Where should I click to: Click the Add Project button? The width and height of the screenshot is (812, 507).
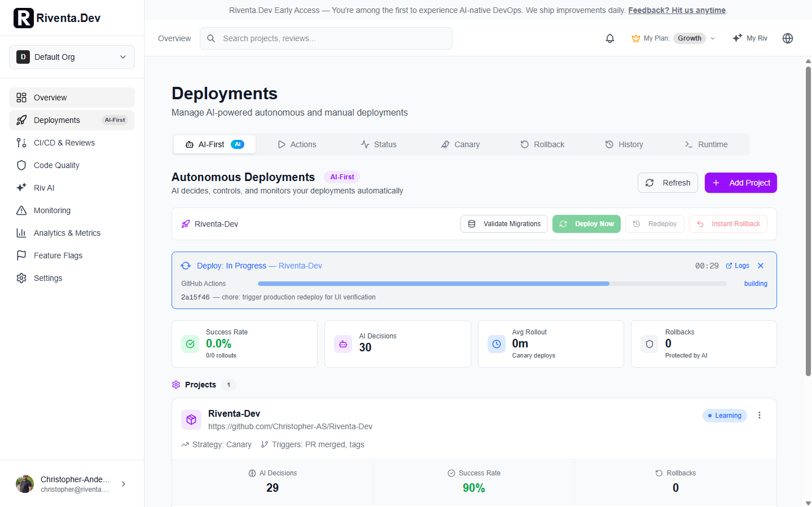[x=740, y=183]
